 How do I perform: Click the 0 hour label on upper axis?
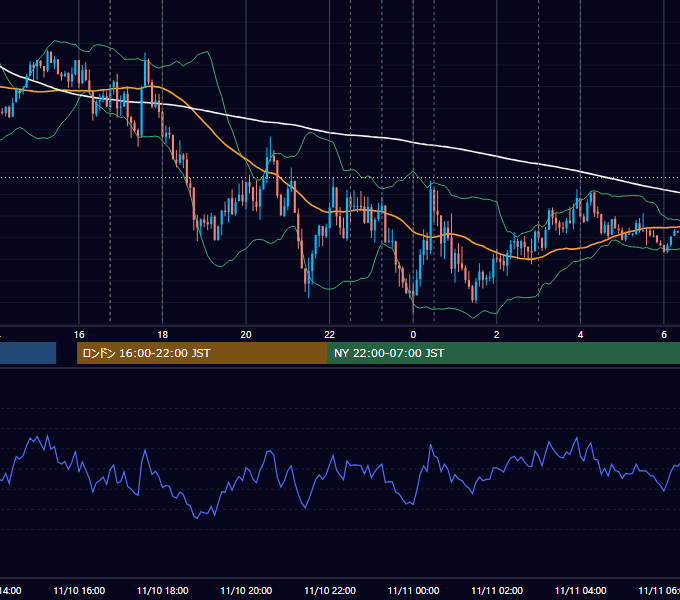(x=413, y=334)
